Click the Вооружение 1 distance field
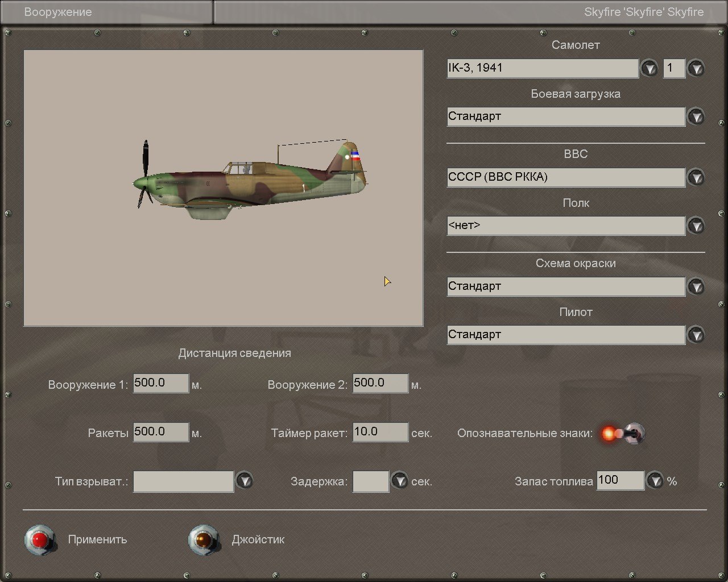This screenshot has width=728, height=582. tap(160, 383)
